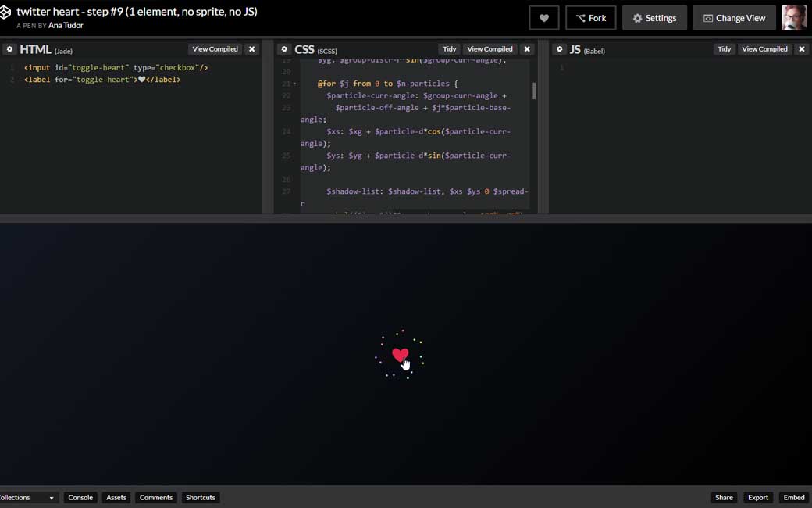Open JS panel settings gear

click(560, 49)
